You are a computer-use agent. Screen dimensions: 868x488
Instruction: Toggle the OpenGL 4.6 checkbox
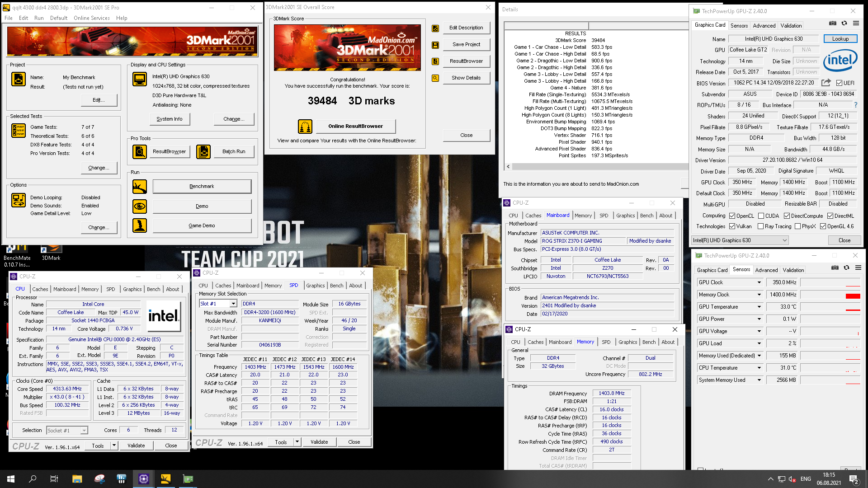pos(823,226)
